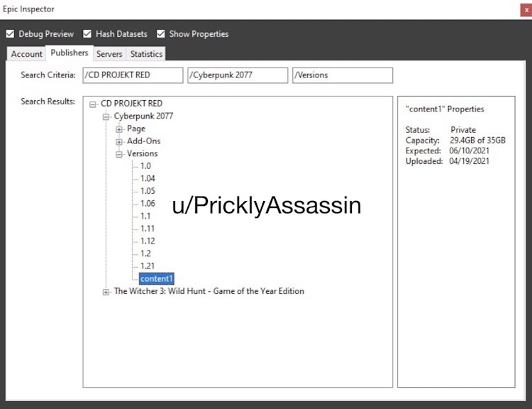Expand The Witcher 3 tree node
The height and width of the screenshot is (409, 532).
coord(106,292)
